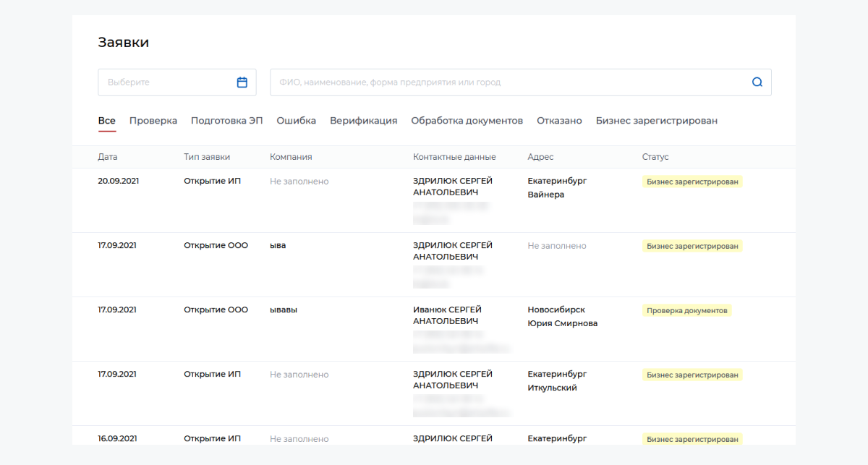
Task: Click the 'Дата' column header
Action: click(x=108, y=157)
